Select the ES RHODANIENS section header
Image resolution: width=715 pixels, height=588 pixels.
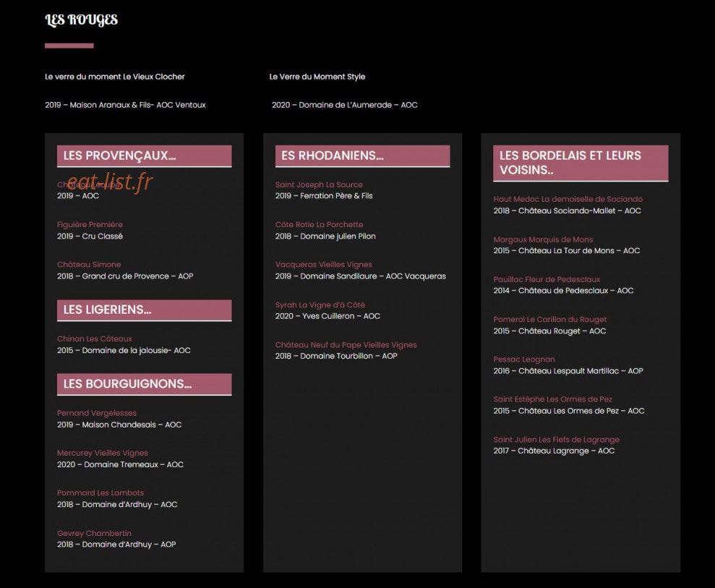(x=362, y=156)
